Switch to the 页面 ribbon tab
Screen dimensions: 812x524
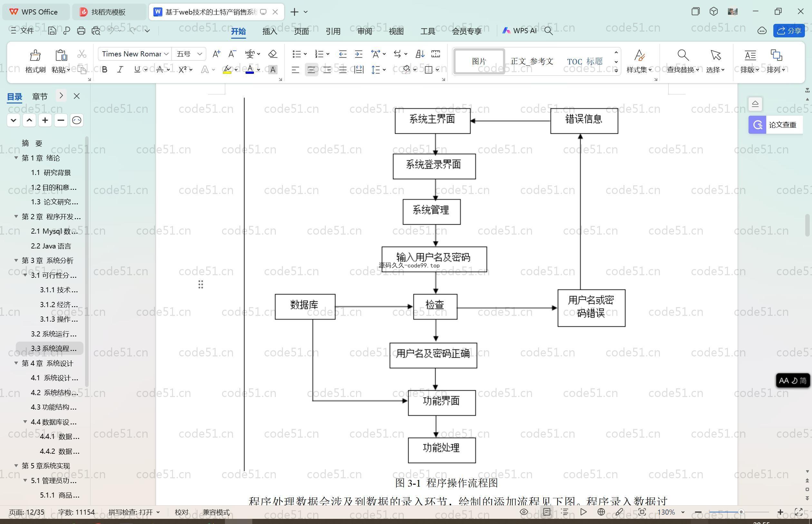(301, 31)
